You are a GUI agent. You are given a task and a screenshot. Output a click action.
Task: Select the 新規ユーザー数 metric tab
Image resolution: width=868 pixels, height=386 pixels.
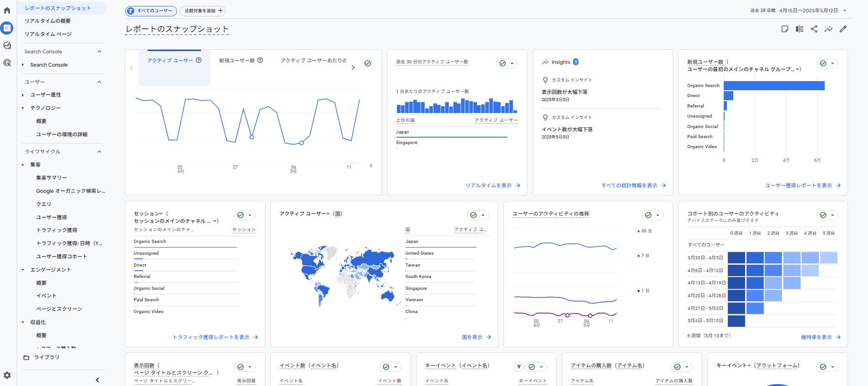point(241,67)
